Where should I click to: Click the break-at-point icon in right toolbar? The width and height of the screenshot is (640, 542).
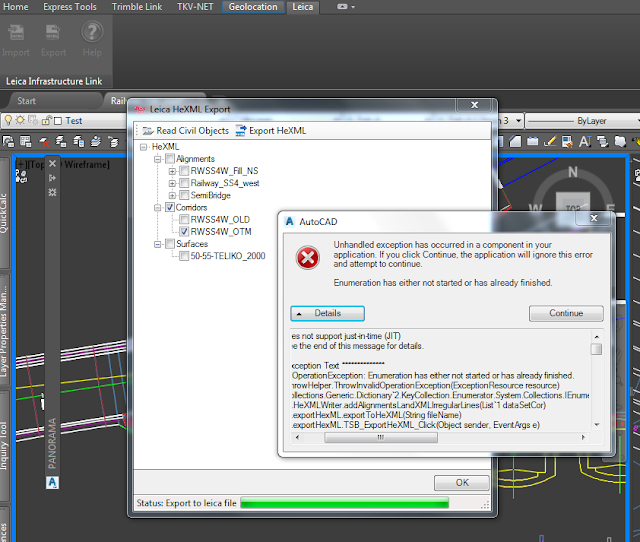click(533, 142)
